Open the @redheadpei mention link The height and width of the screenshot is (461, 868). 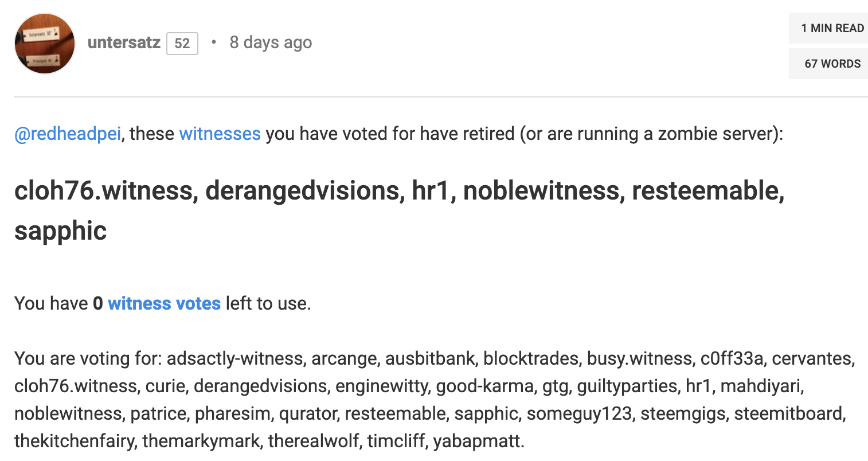coord(68,134)
